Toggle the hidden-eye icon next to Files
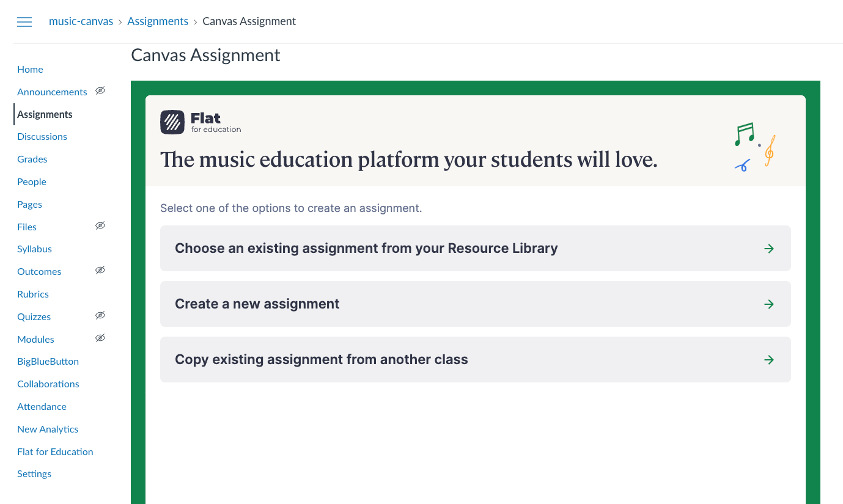The width and height of the screenshot is (843, 504). [100, 225]
